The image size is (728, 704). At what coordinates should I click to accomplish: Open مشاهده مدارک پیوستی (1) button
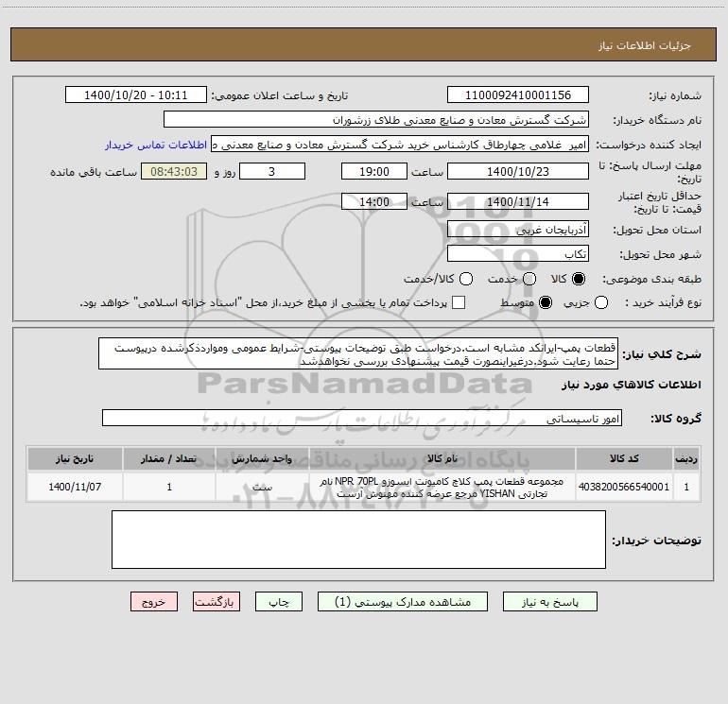[x=403, y=602]
